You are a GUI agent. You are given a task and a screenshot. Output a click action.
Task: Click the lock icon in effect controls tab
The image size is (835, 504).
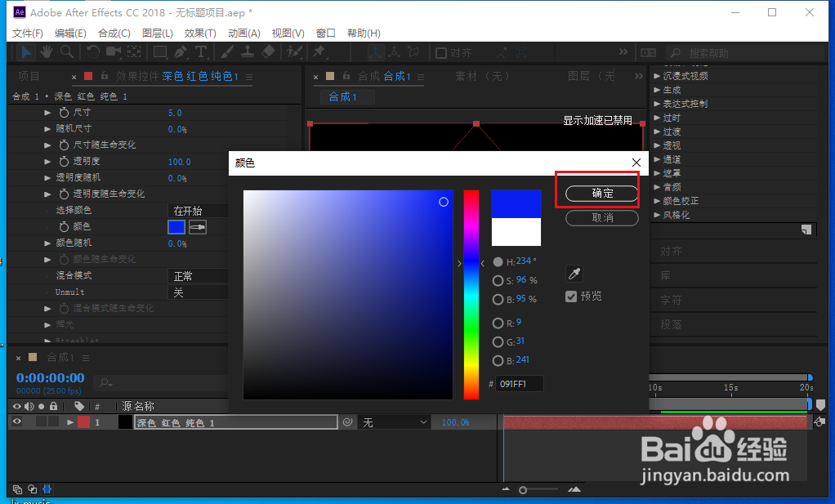(105, 76)
